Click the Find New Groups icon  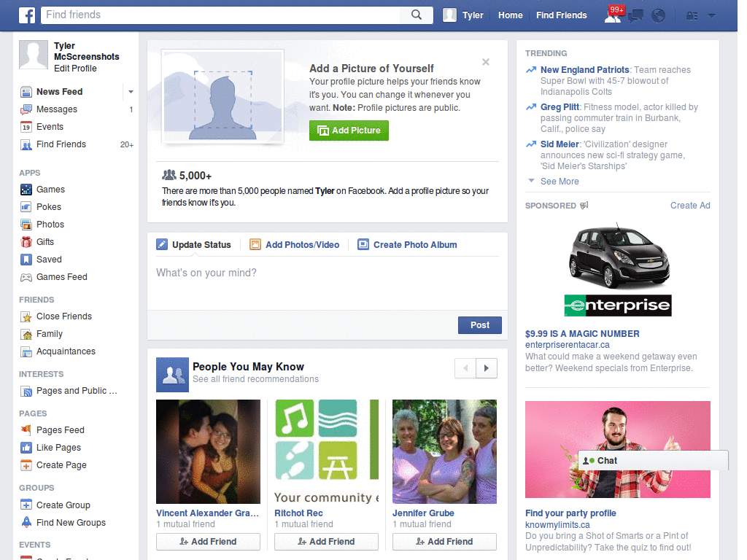(x=26, y=522)
